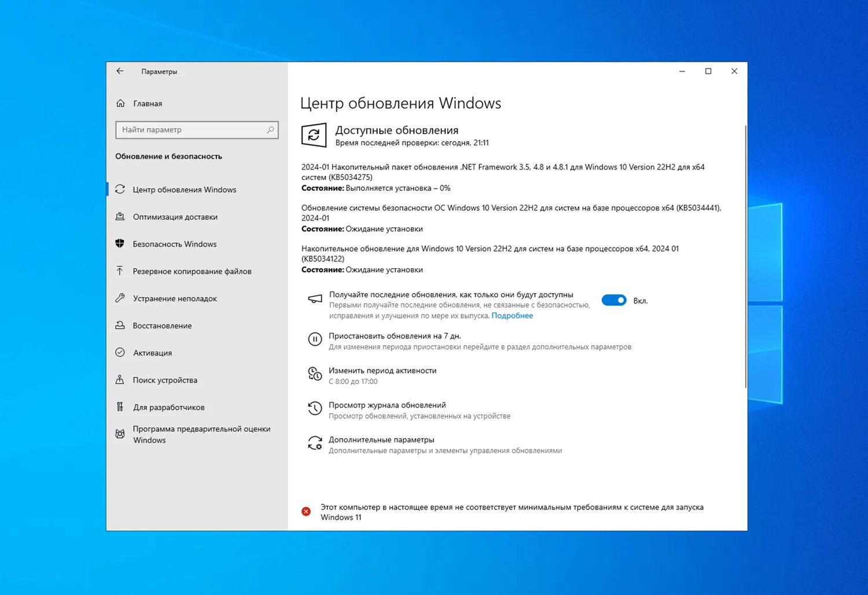Click the Время последней проверки: сегодня, 21:11 text
This screenshot has height=595, width=868.
click(412, 143)
